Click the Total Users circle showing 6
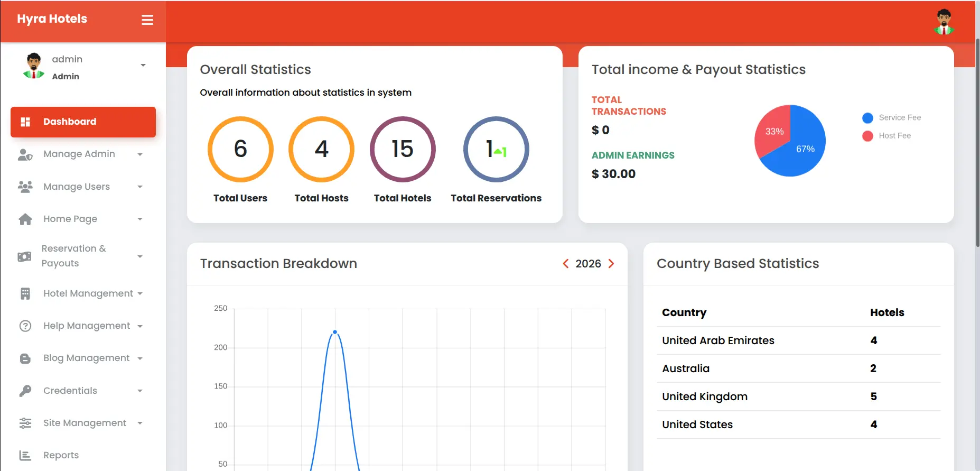This screenshot has height=471, width=980. [x=240, y=149]
